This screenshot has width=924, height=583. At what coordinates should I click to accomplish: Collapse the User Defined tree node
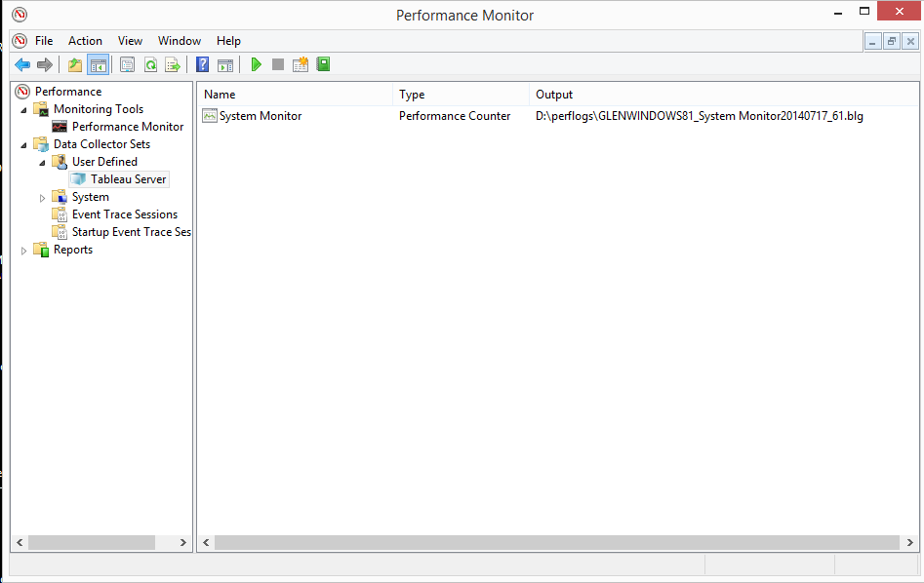pos(42,162)
